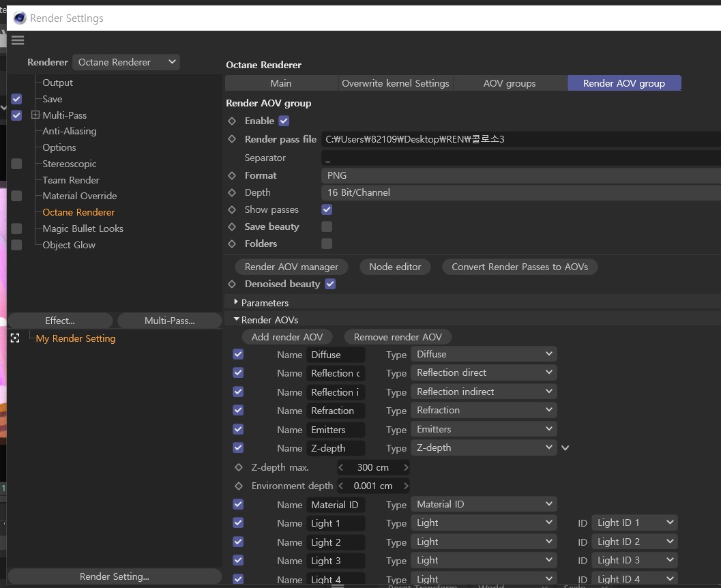Viewport: 721px width, 588px height.
Task: Collapse Z-depth options chevron
Action: (x=565, y=447)
